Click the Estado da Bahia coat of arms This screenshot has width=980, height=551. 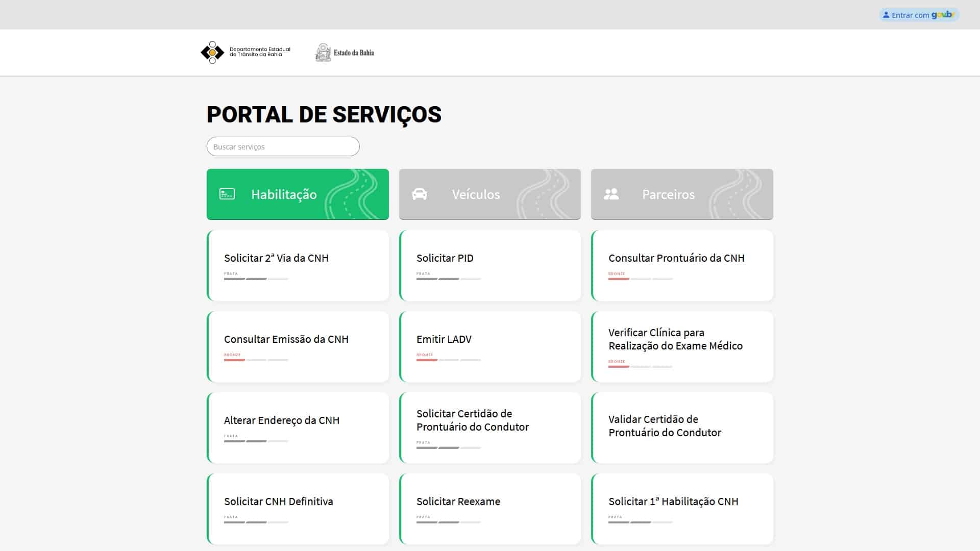click(x=324, y=52)
